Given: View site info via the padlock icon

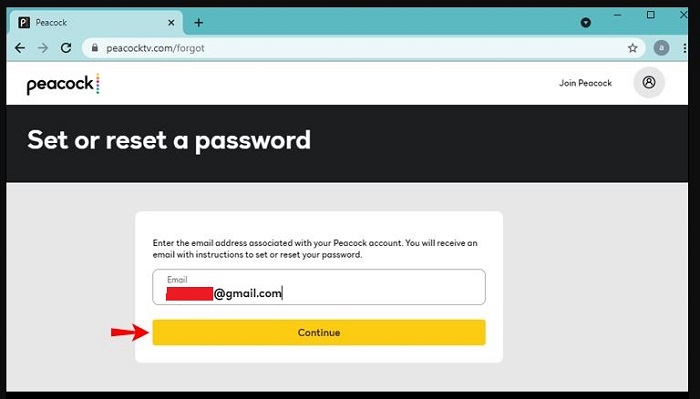Looking at the screenshot, I should [x=94, y=47].
